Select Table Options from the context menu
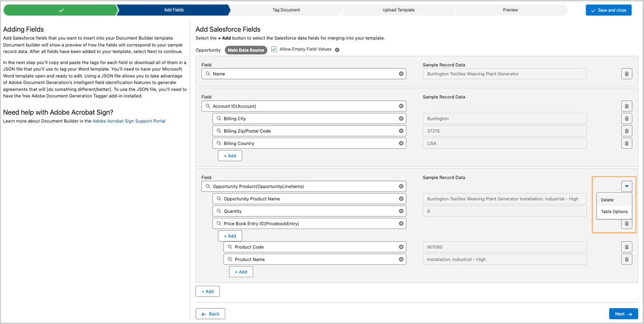The image size is (644, 324). coord(614,212)
